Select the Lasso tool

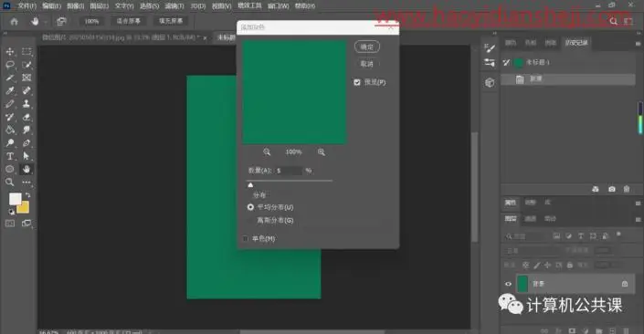point(10,65)
